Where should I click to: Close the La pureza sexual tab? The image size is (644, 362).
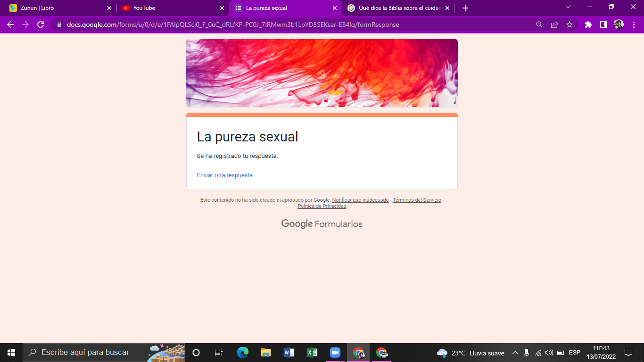pos(335,8)
